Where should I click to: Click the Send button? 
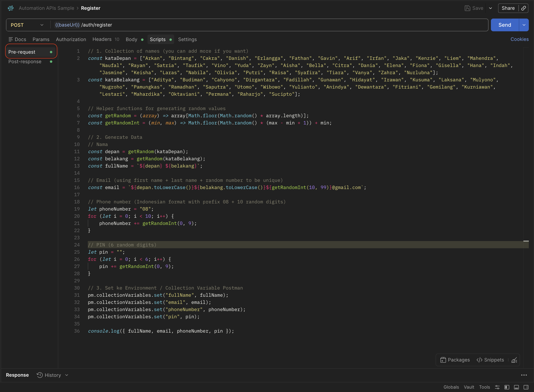[x=504, y=25]
